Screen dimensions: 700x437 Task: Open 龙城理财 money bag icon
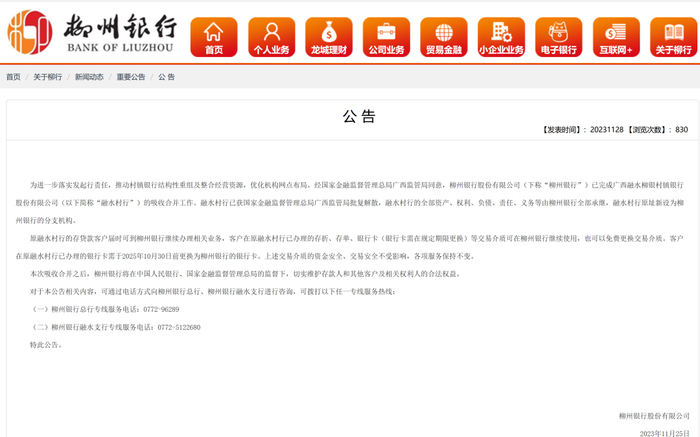(x=329, y=37)
